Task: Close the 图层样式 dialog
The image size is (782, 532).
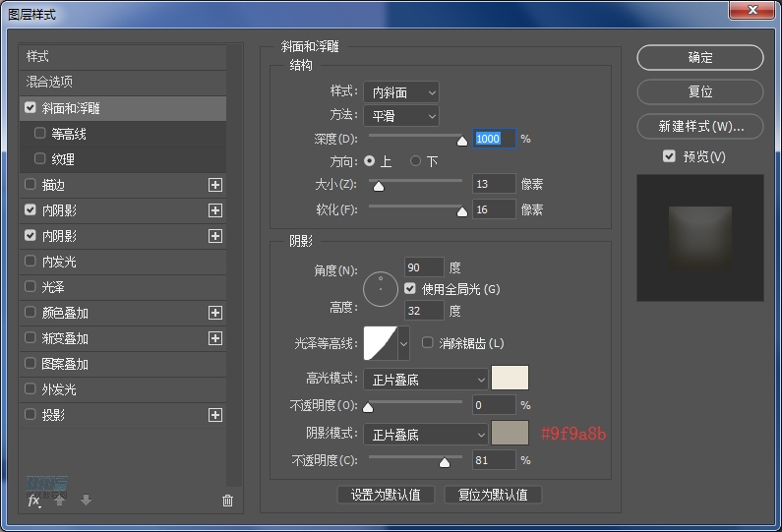Action: click(x=752, y=10)
